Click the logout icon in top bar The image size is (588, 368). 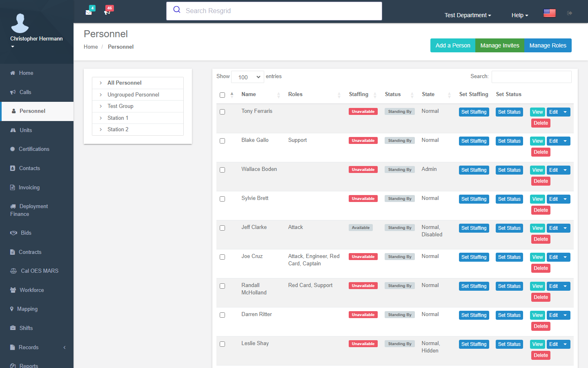(x=570, y=13)
